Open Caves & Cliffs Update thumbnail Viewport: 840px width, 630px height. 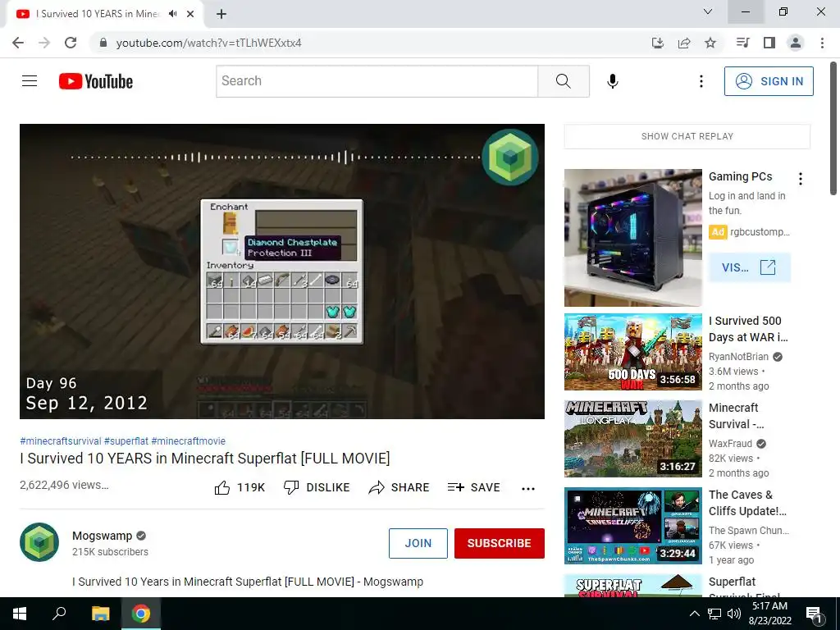click(632, 526)
